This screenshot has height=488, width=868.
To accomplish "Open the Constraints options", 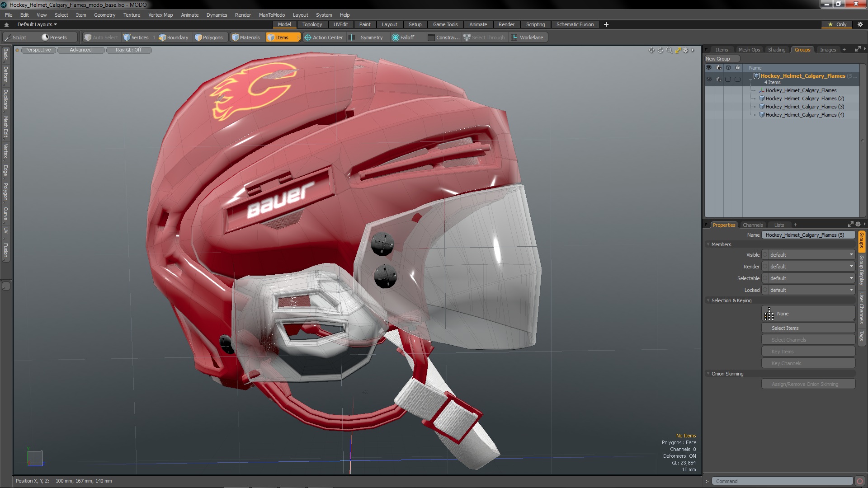I will [x=444, y=38].
